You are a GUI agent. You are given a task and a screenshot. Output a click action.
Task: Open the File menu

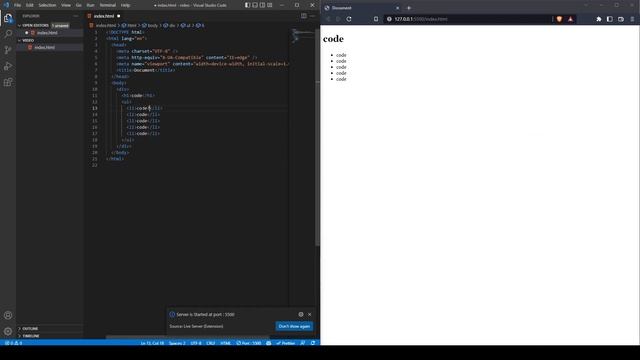click(18, 5)
